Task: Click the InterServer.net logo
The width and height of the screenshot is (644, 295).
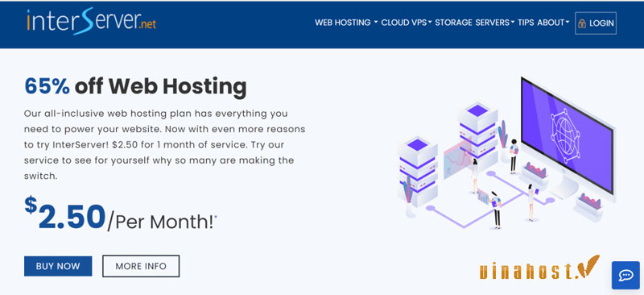Action: 92,21
